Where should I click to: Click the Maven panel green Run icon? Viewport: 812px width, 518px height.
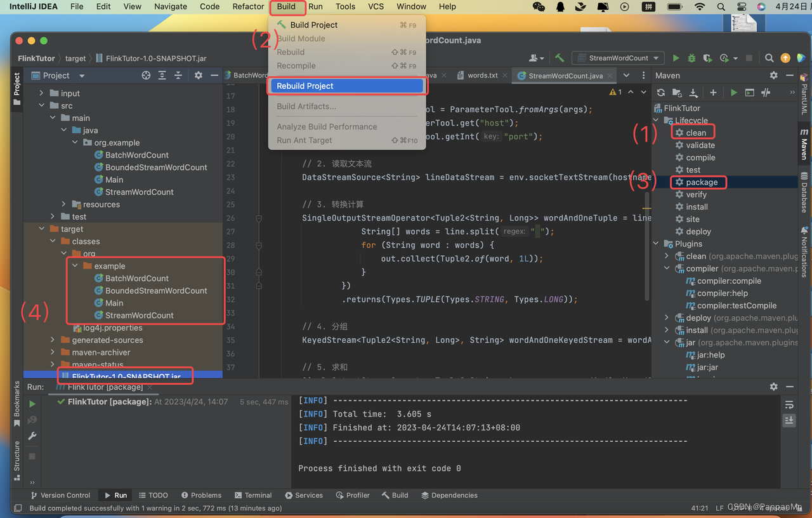(x=734, y=93)
